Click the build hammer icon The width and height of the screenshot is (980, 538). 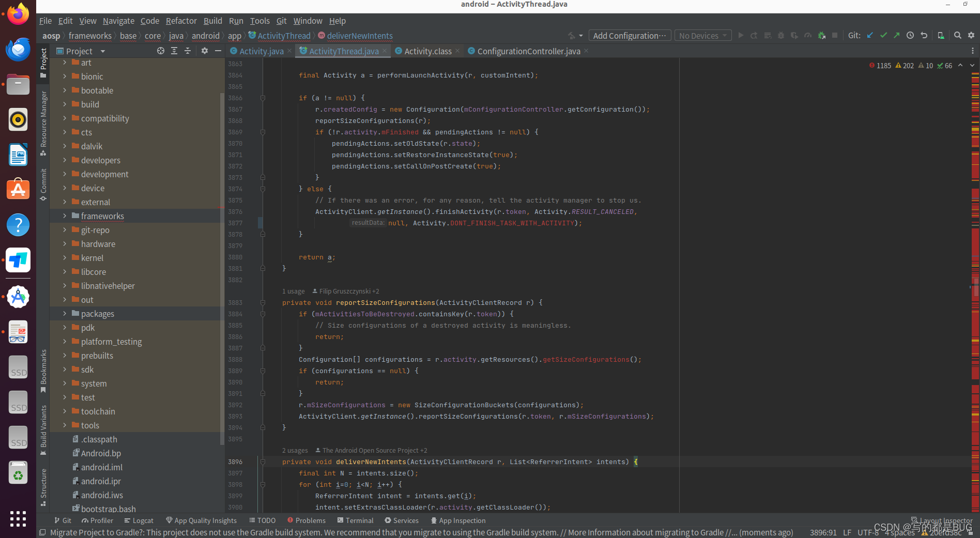pyautogui.click(x=572, y=36)
